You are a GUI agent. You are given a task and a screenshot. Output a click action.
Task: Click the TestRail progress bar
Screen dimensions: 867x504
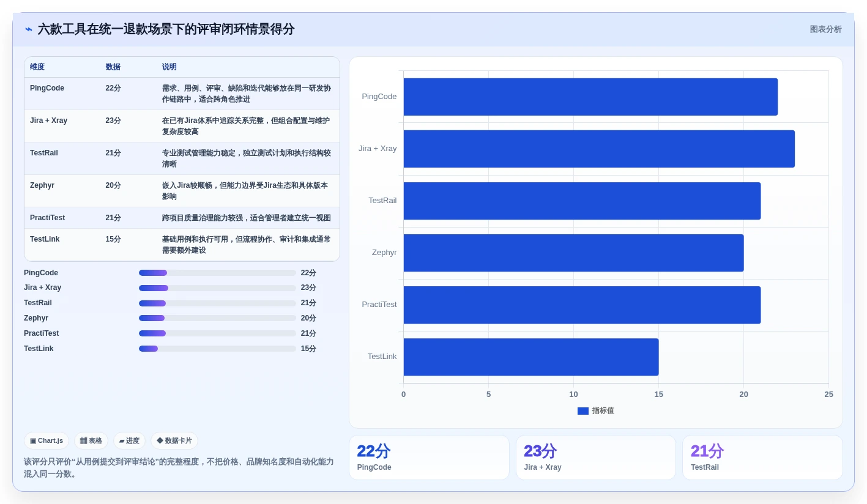click(217, 303)
